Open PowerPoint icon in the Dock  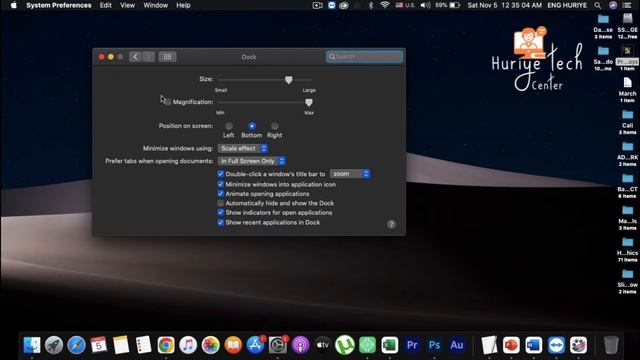(511, 345)
